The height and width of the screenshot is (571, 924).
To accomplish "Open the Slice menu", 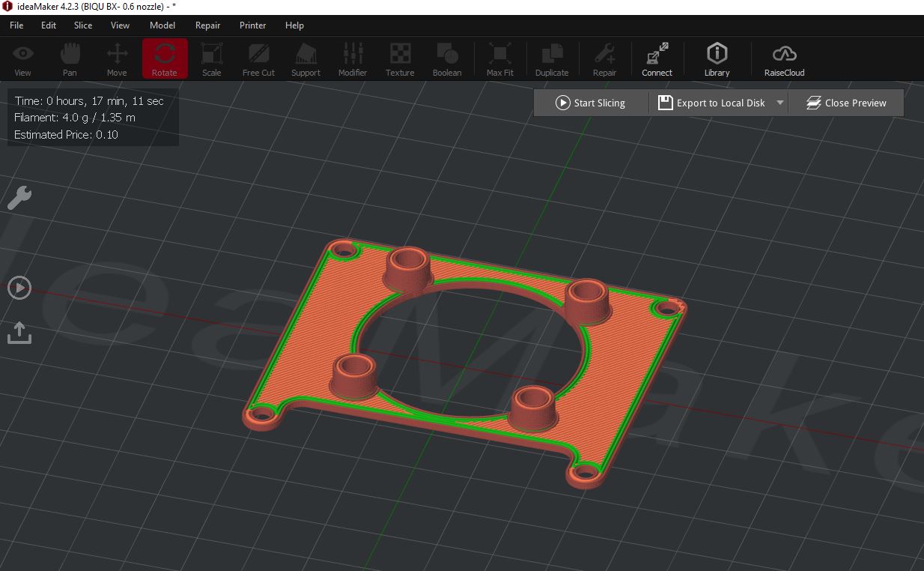I will click(82, 25).
